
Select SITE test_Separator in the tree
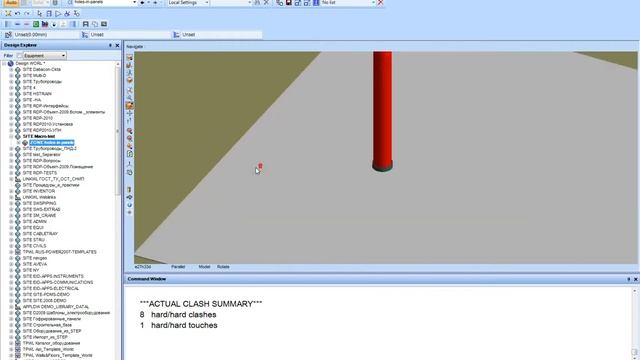click(x=42, y=155)
